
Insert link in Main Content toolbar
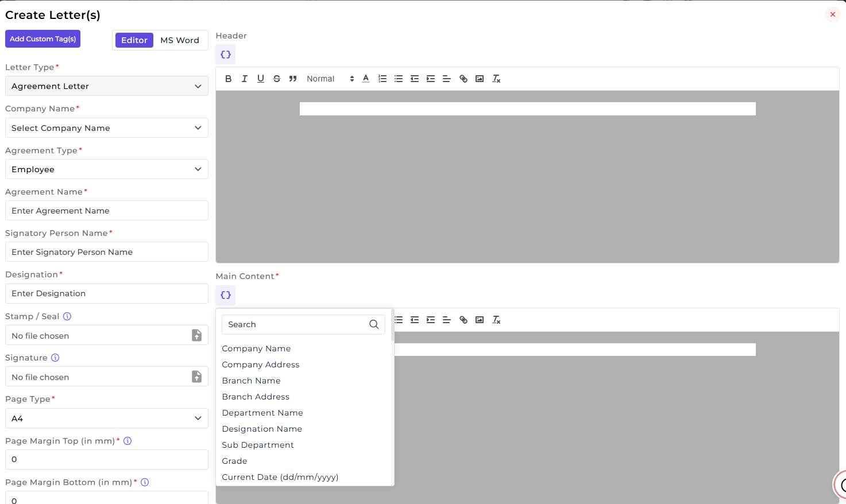463,320
